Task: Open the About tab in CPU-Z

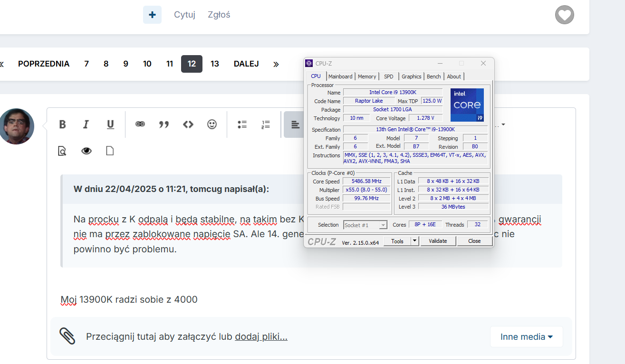Action: 454,77
